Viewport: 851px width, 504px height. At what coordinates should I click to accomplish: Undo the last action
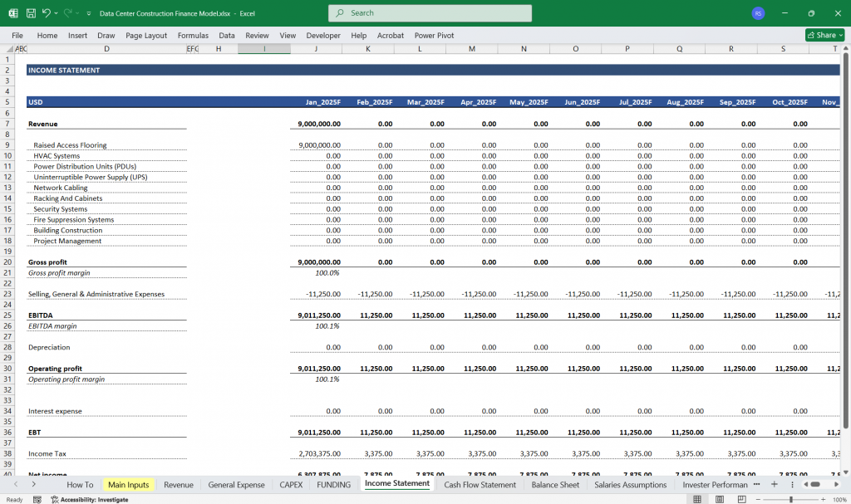pos(47,12)
